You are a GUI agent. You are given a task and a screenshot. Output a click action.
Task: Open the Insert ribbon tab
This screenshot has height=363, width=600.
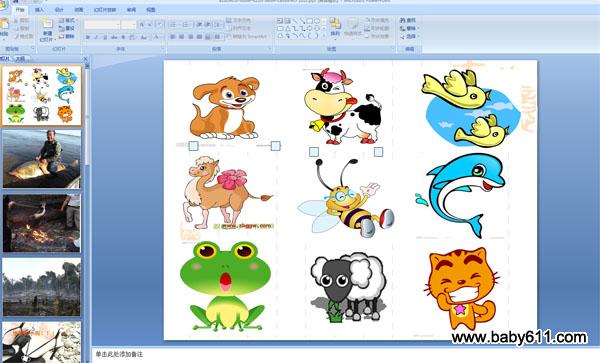[x=39, y=10]
